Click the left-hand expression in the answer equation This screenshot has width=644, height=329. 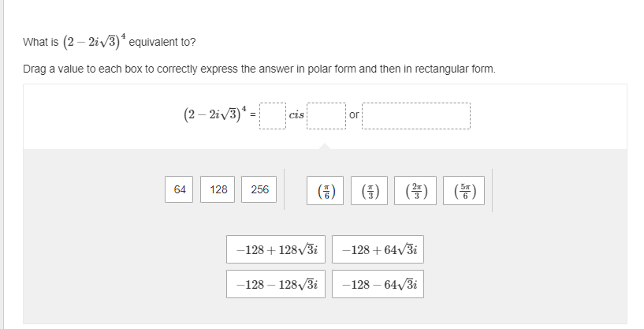[x=213, y=114]
